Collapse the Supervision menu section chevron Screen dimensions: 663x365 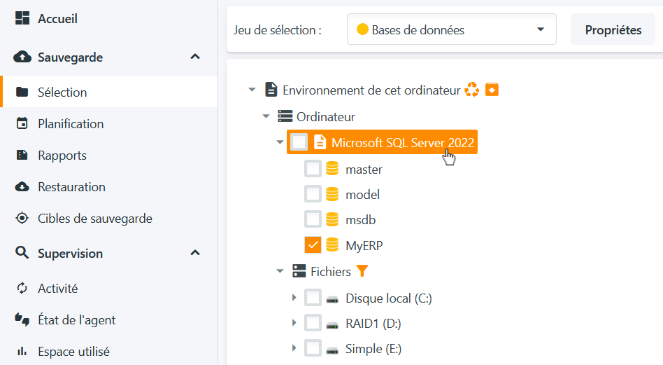(x=195, y=253)
